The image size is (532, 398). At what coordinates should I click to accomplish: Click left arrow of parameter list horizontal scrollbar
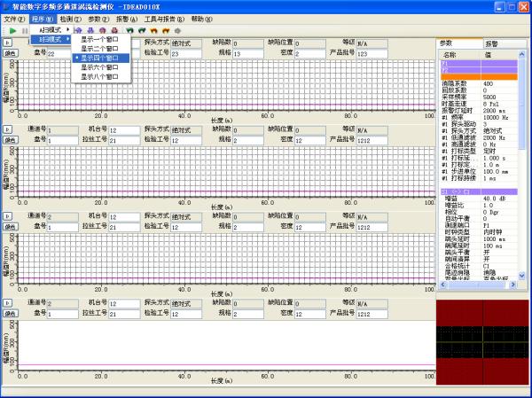pos(442,285)
